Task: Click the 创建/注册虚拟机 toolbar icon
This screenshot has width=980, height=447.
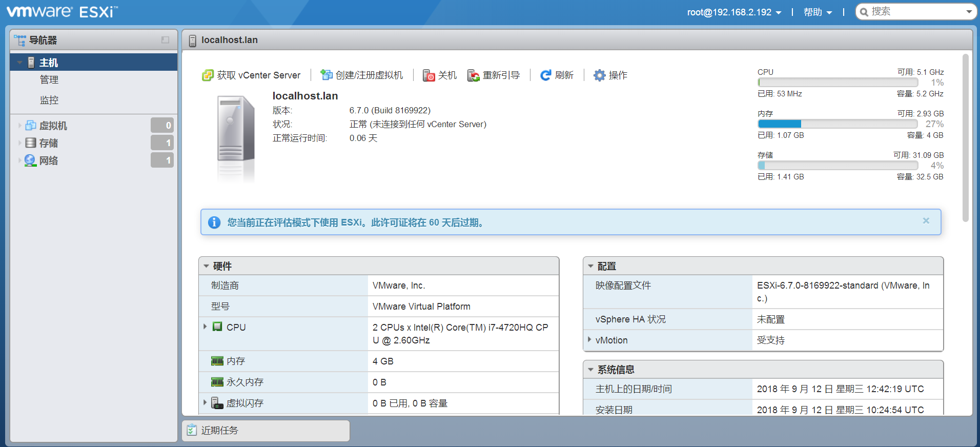Action: 326,75
